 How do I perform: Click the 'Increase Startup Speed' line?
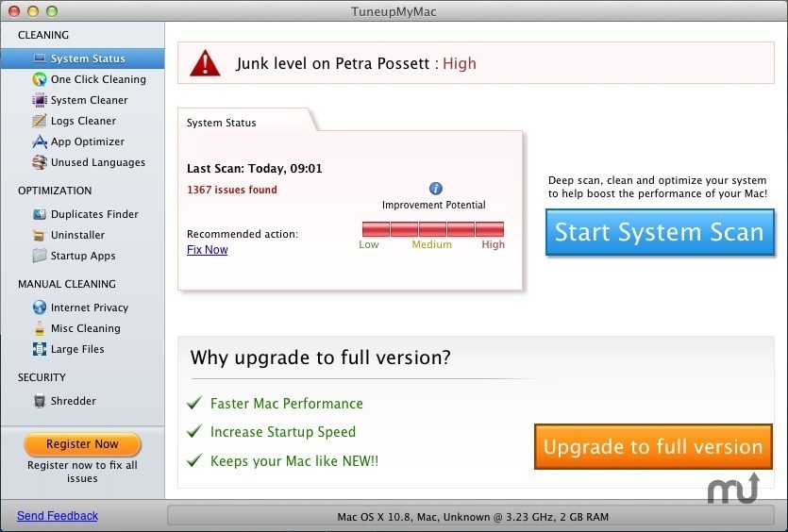(283, 432)
